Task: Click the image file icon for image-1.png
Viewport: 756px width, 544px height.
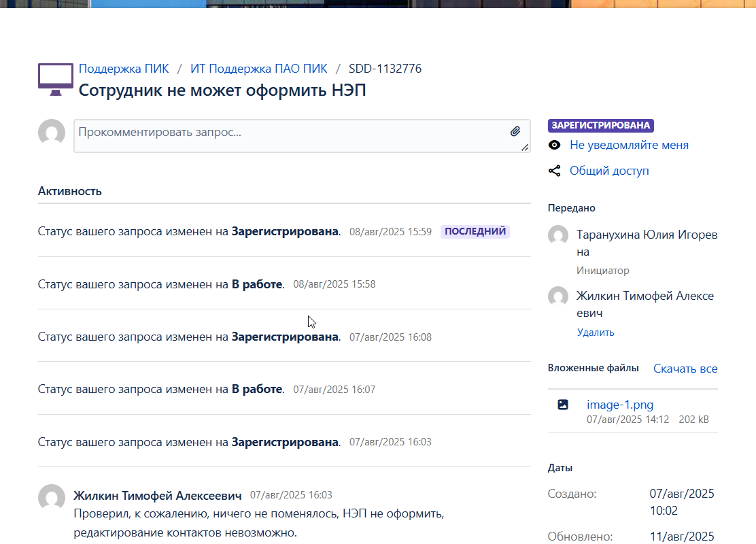Action: 563,405
